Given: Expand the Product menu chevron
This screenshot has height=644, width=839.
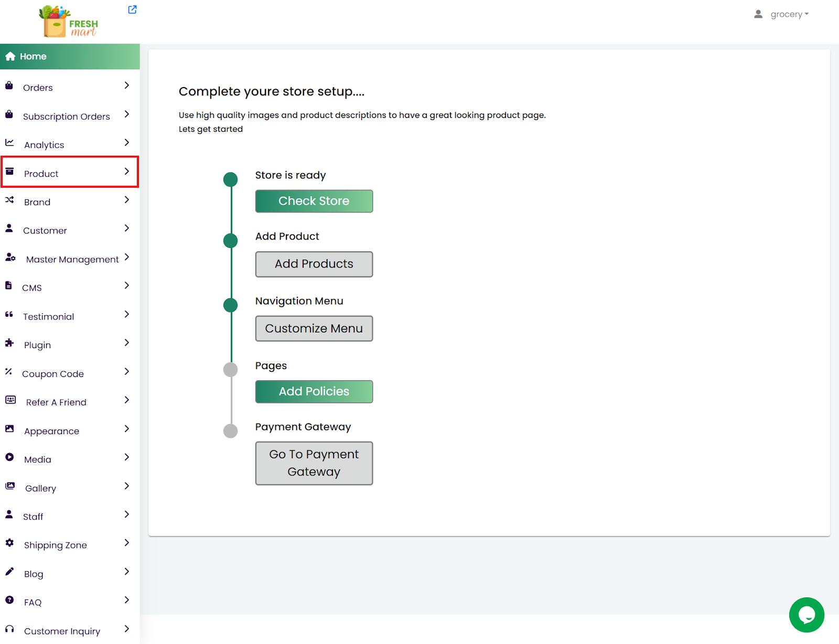Looking at the screenshot, I should [127, 171].
